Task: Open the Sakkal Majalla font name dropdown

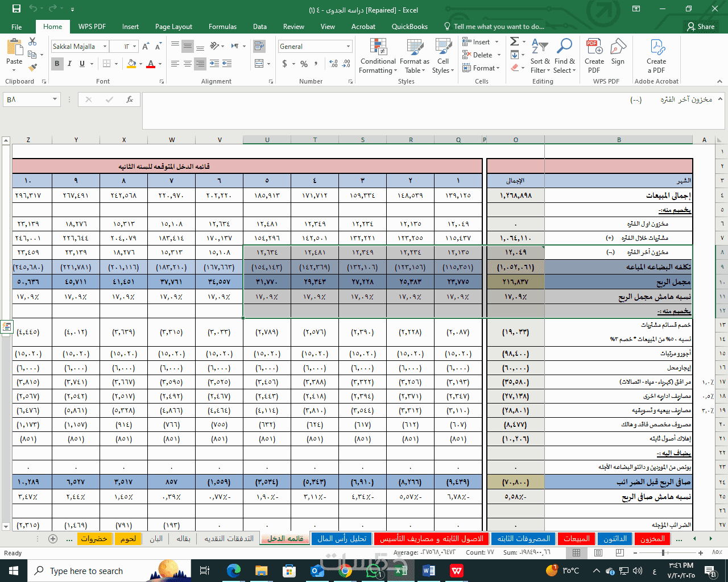Action: click(105, 47)
